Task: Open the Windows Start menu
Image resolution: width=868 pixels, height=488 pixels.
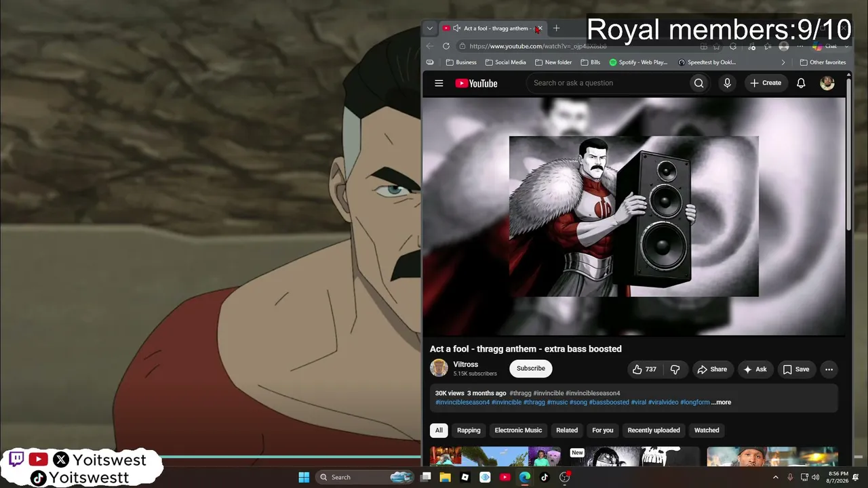Action: [304, 477]
